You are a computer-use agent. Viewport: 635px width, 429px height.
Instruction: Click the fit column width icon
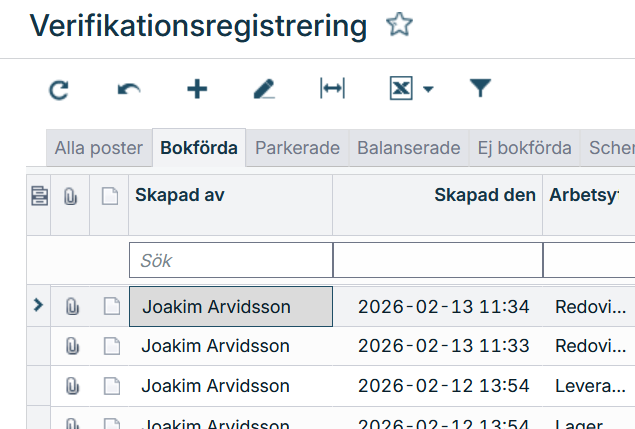click(x=332, y=90)
